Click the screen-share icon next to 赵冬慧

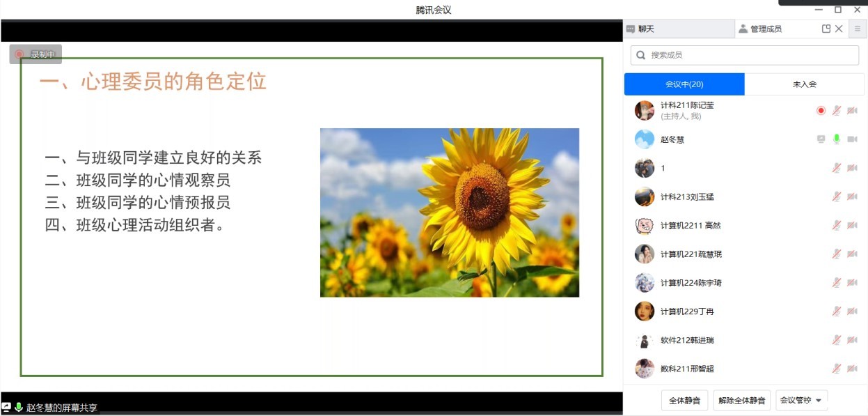pos(821,139)
